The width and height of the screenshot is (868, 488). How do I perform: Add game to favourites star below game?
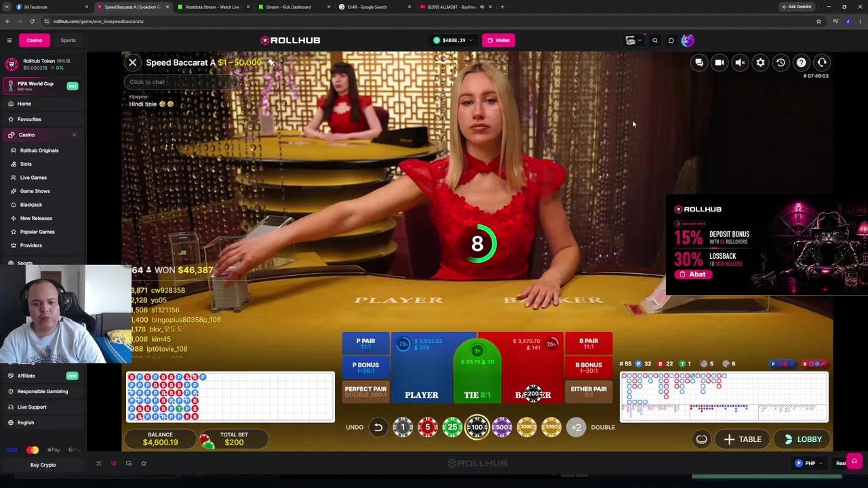[x=144, y=464]
